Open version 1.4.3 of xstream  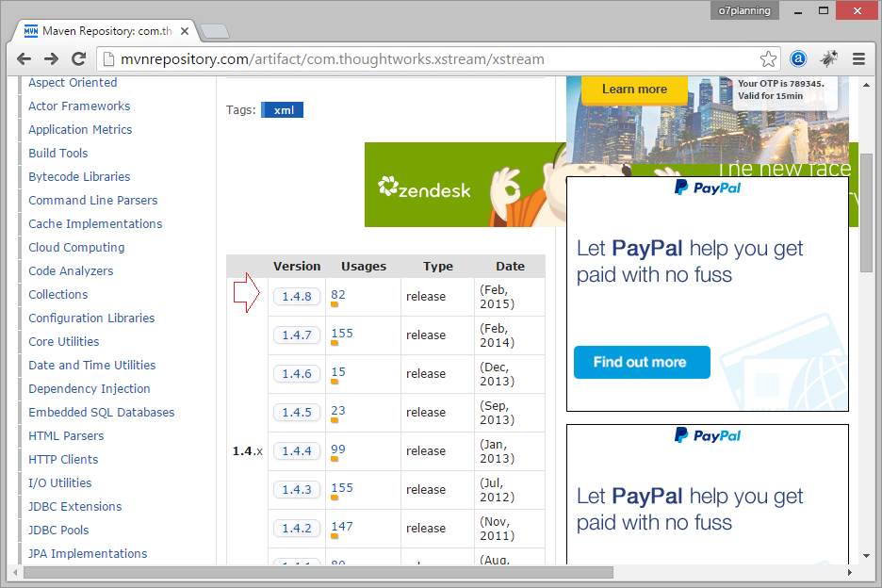click(x=297, y=490)
